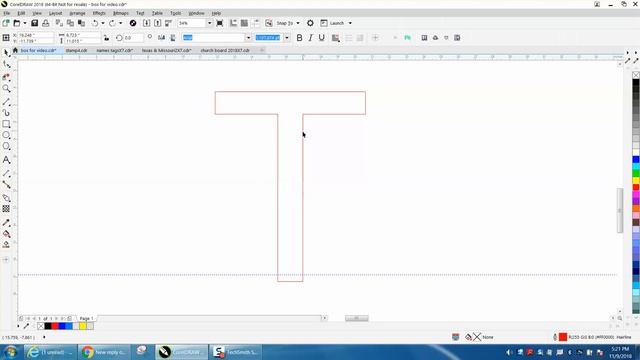
Task: Click the rotation angle input field
Action: click(x=133, y=38)
